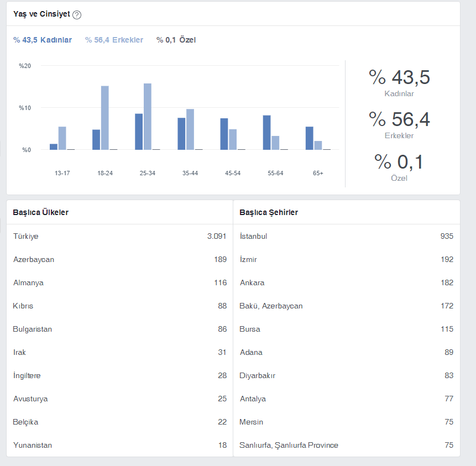476x466 pixels.
Task: Select the İstanbul city row
Action: pos(347,236)
